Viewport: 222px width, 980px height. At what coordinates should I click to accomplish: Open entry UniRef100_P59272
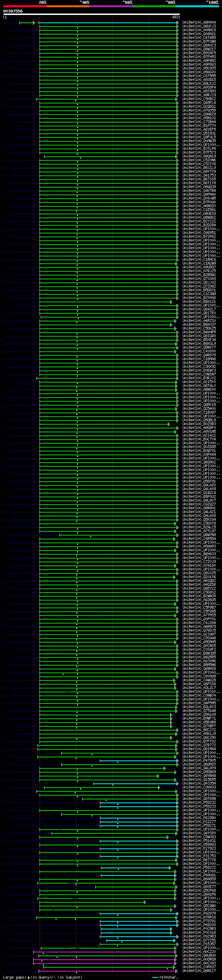click(x=199, y=867)
